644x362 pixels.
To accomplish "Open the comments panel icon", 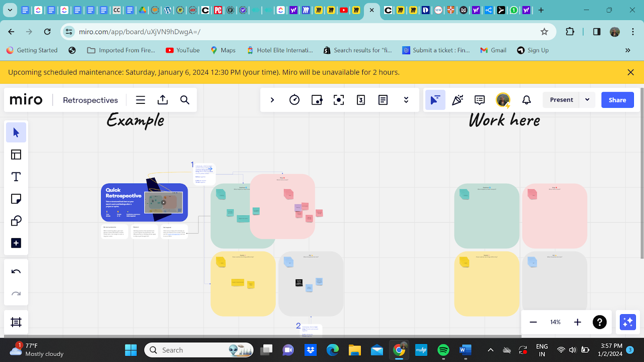I will coord(479,100).
